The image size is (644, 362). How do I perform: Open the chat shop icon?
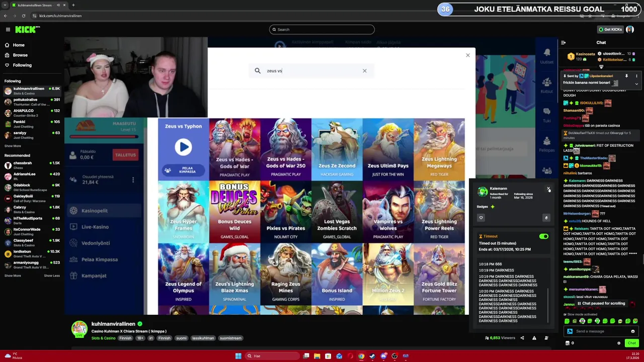point(568,343)
